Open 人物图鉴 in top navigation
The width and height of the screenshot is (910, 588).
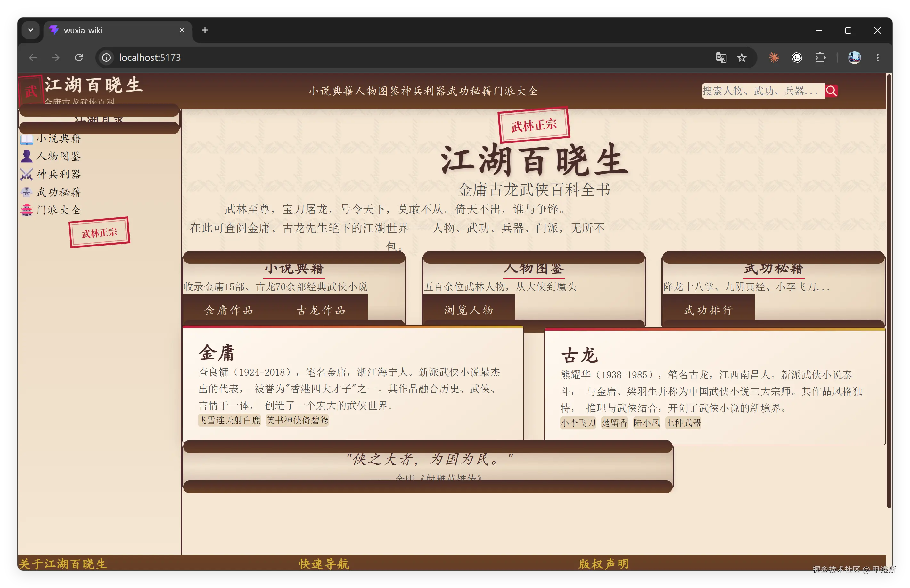378,91
